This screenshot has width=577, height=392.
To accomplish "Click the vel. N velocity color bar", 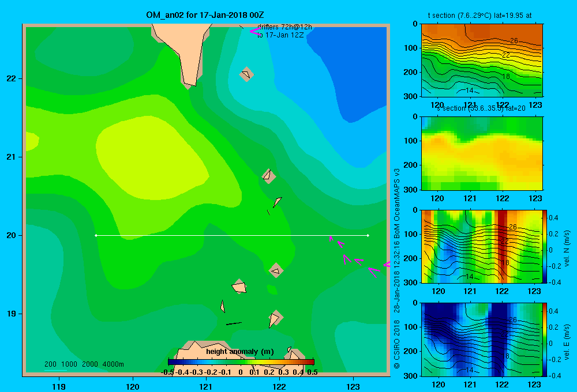I will [545, 246].
